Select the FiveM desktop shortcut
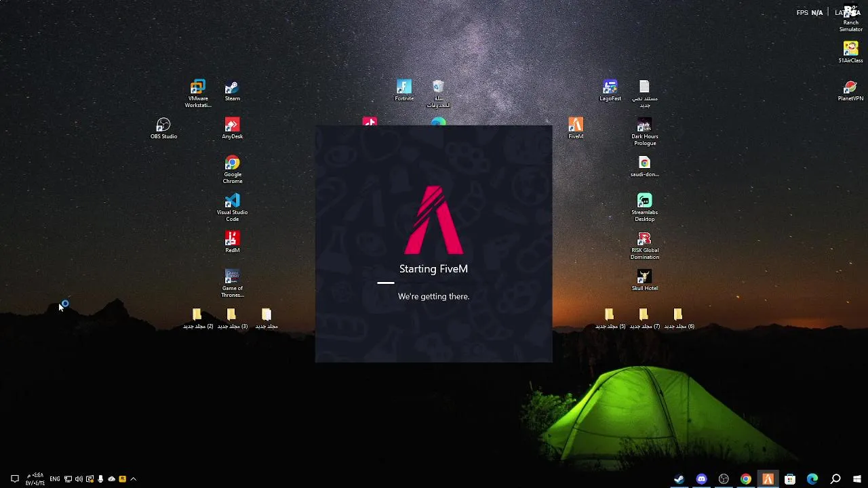Image resolution: width=868 pixels, height=488 pixels. [x=576, y=129]
